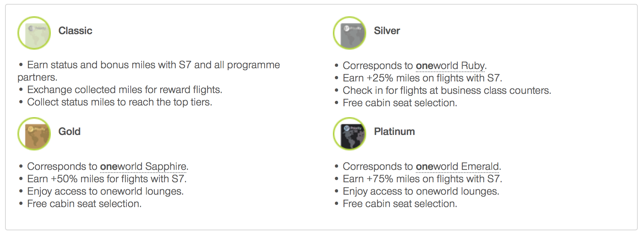Viewport: 644px width, 235px height.
Task: Click Platinum's 'Free cabin seat selection' line
Action: click(x=400, y=204)
